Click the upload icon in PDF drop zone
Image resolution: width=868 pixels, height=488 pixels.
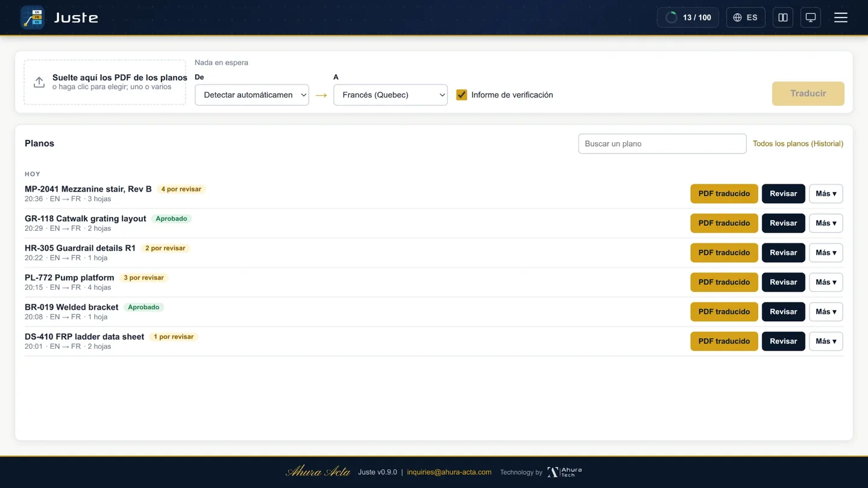pyautogui.click(x=39, y=83)
